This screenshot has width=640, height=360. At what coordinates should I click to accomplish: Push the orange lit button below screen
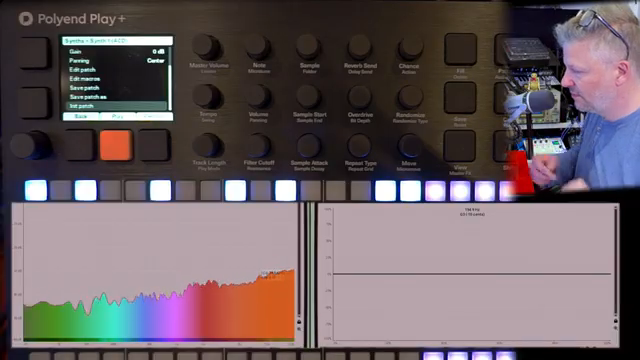116,145
